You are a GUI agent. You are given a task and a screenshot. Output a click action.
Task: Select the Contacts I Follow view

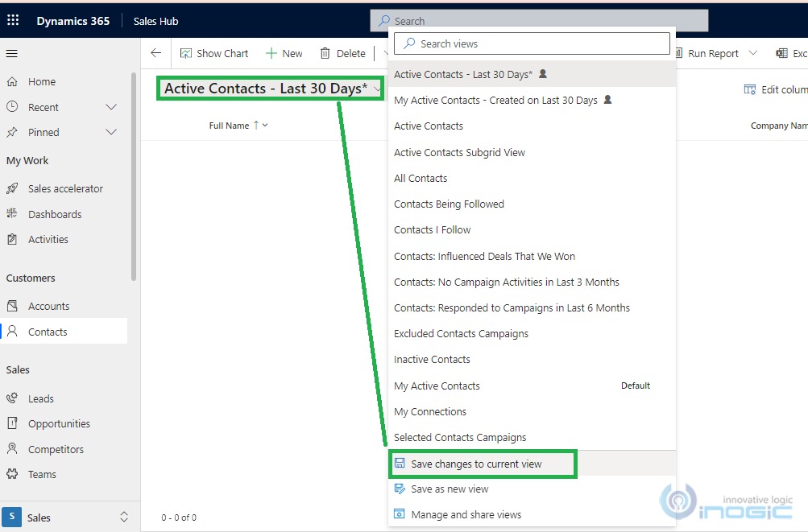[x=532, y=229]
